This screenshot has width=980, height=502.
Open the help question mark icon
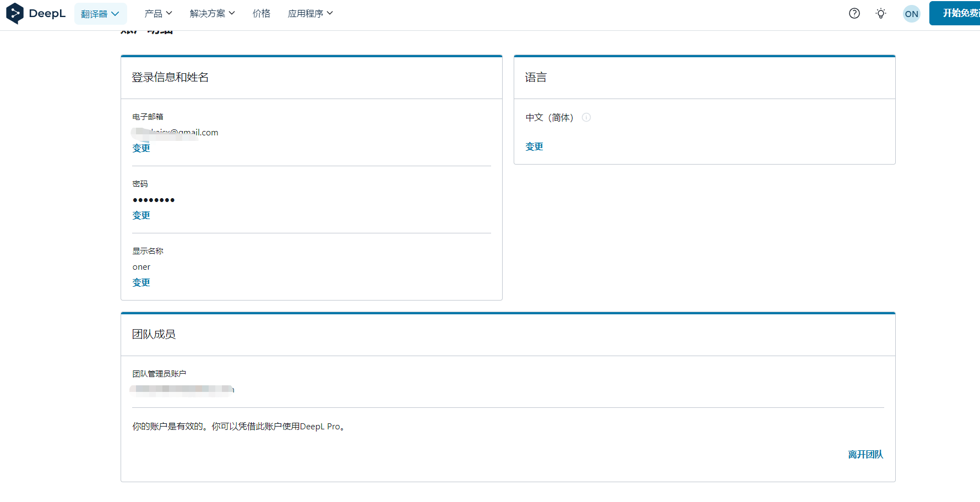(854, 13)
